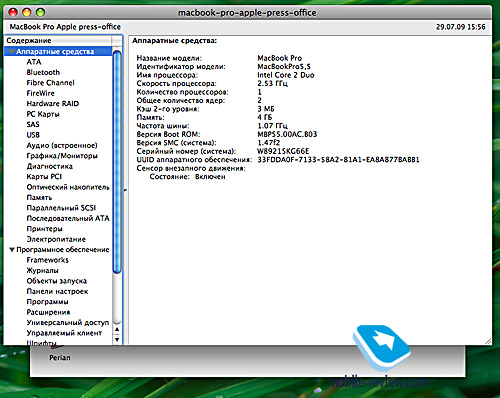The width and height of the screenshot is (500, 398).
Task: Select Последовательный ATA entry
Action: tap(68, 218)
